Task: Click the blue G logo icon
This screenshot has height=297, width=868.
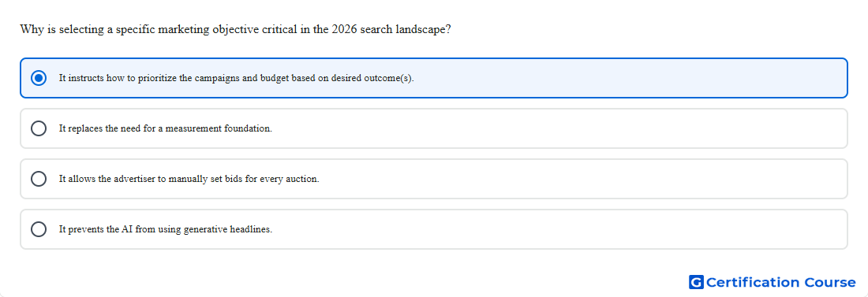Action: point(696,283)
